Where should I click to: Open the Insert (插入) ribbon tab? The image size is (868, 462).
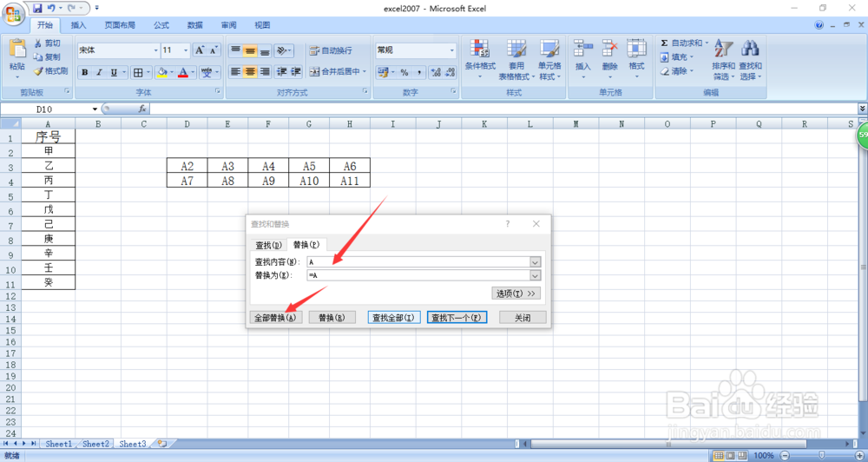pos(79,25)
